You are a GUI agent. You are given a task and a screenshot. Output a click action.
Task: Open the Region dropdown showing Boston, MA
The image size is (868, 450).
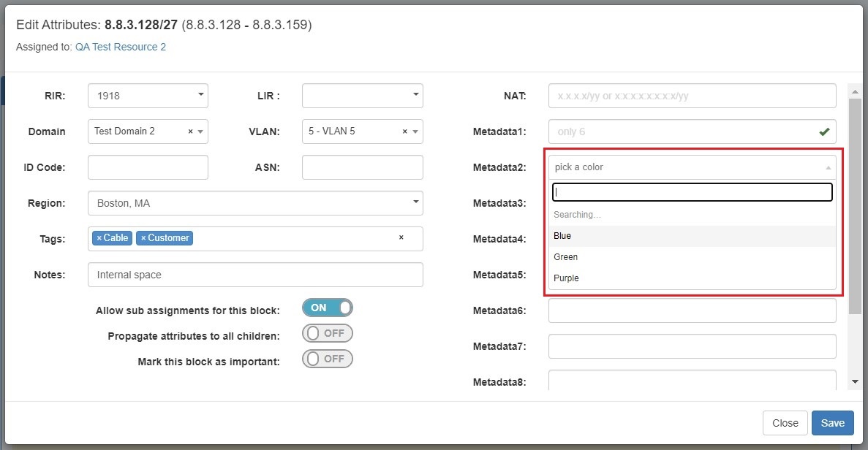(x=255, y=203)
